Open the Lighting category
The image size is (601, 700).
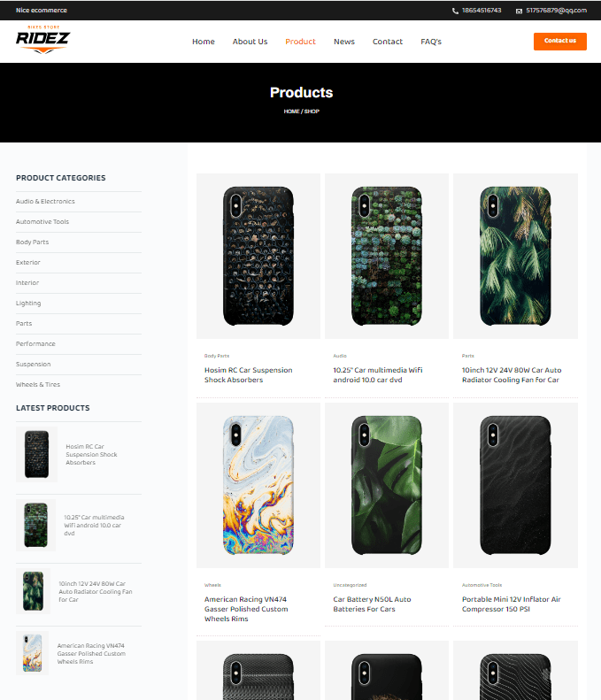point(28,304)
